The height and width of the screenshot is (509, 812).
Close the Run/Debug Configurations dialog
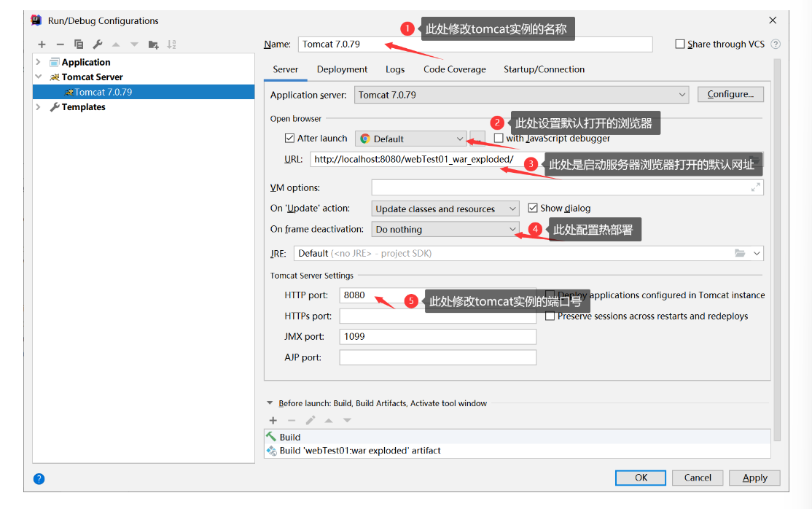(x=773, y=20)
